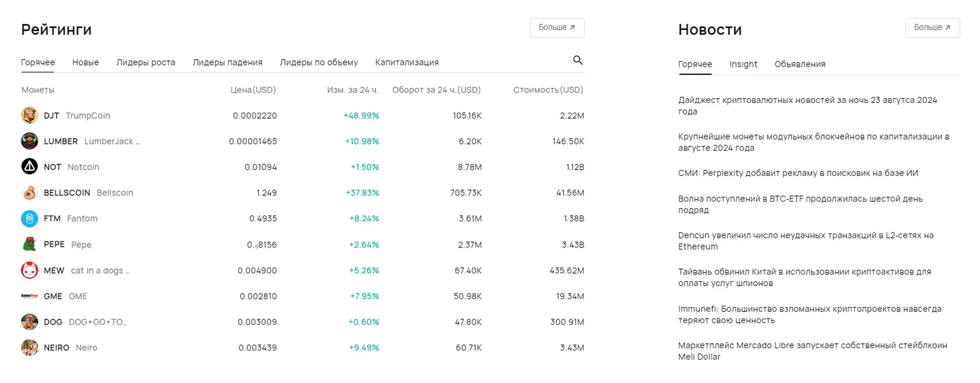Open the Mercado Libre stablecoin news headline
The width and height of the screenshot is (980, 383).
coord(813,351)
